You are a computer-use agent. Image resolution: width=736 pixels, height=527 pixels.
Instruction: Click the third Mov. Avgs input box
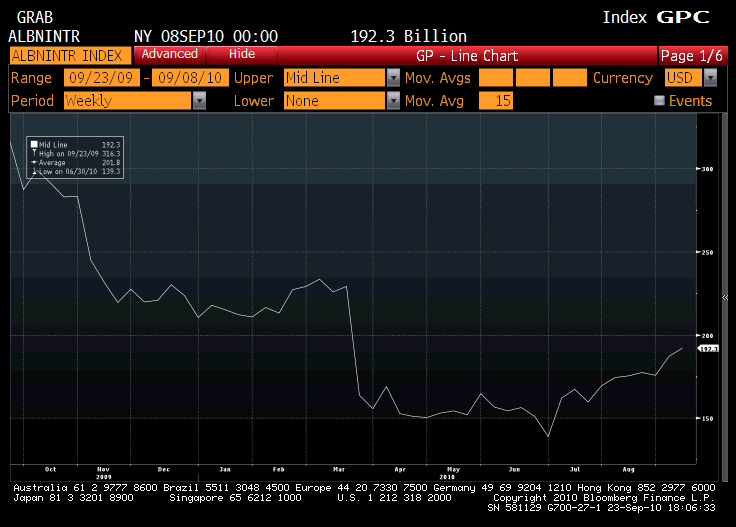[x=570, y=78]
